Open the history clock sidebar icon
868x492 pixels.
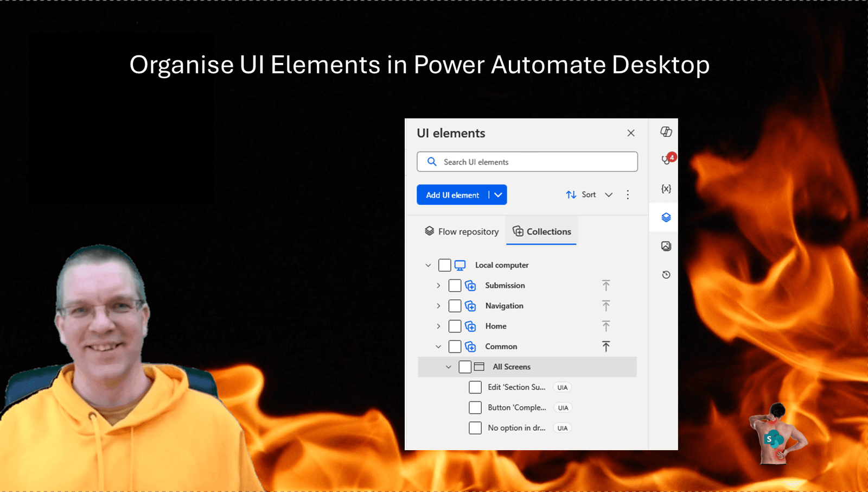point(666,275)
